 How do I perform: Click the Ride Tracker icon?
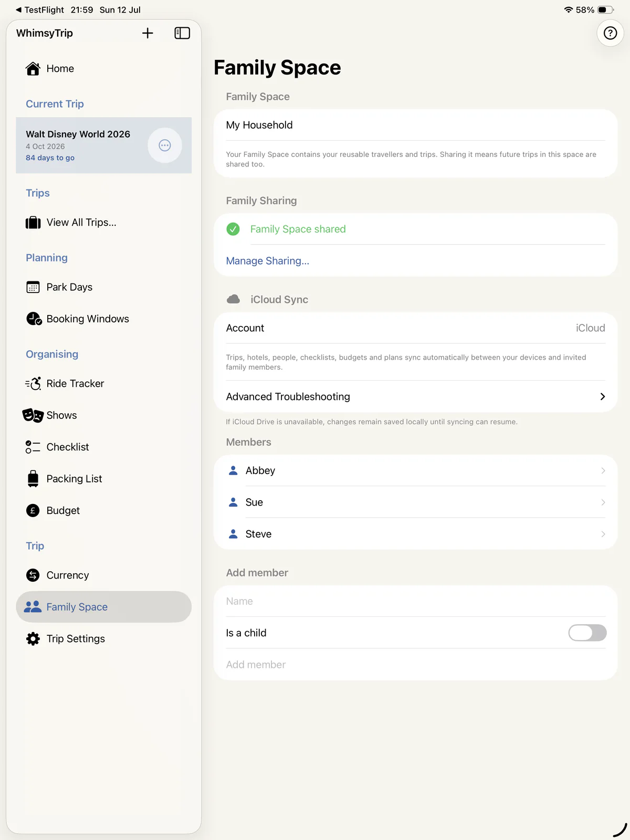(33, 384)
